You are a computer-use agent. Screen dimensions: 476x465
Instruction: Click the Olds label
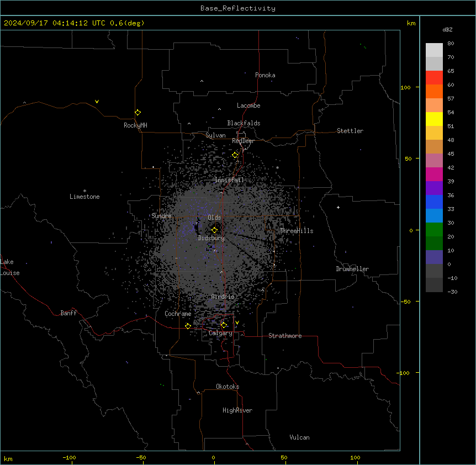tap(214, 218)
